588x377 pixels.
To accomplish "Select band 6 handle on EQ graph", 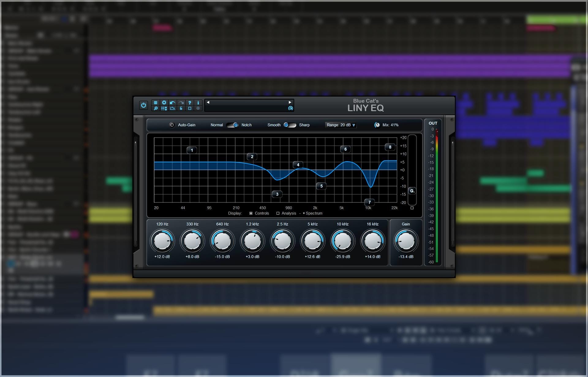I will [345, 149].
